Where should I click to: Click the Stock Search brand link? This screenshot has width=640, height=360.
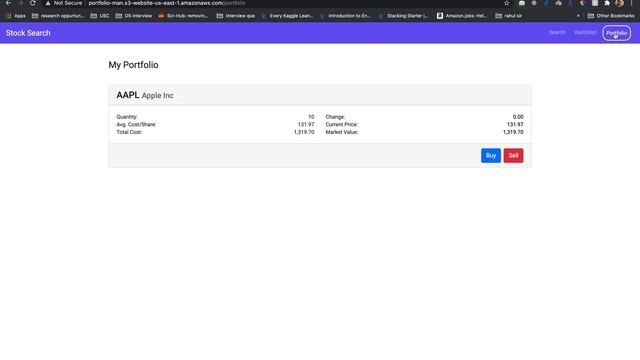point(28,33)
